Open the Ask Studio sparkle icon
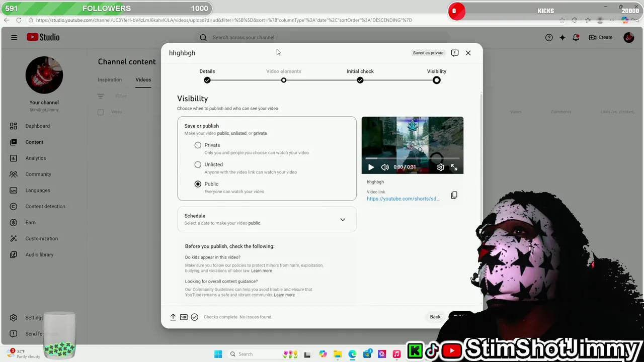Screen dimensions: 644x362 (562, 37)
